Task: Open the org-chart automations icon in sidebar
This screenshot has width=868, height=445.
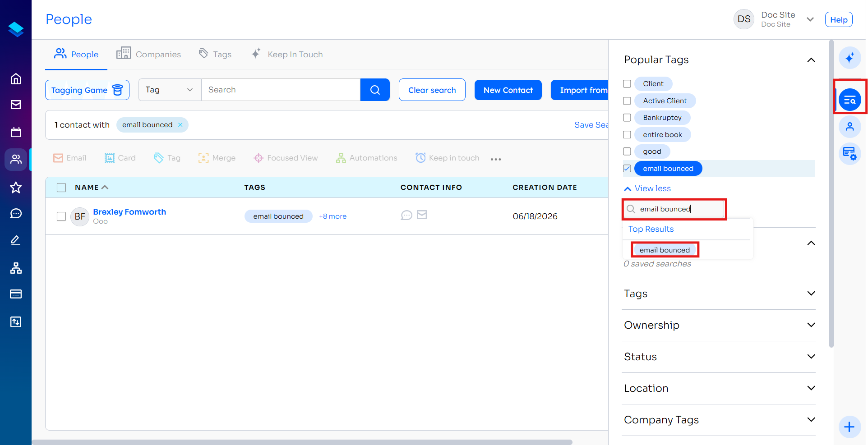Action: 16,268
